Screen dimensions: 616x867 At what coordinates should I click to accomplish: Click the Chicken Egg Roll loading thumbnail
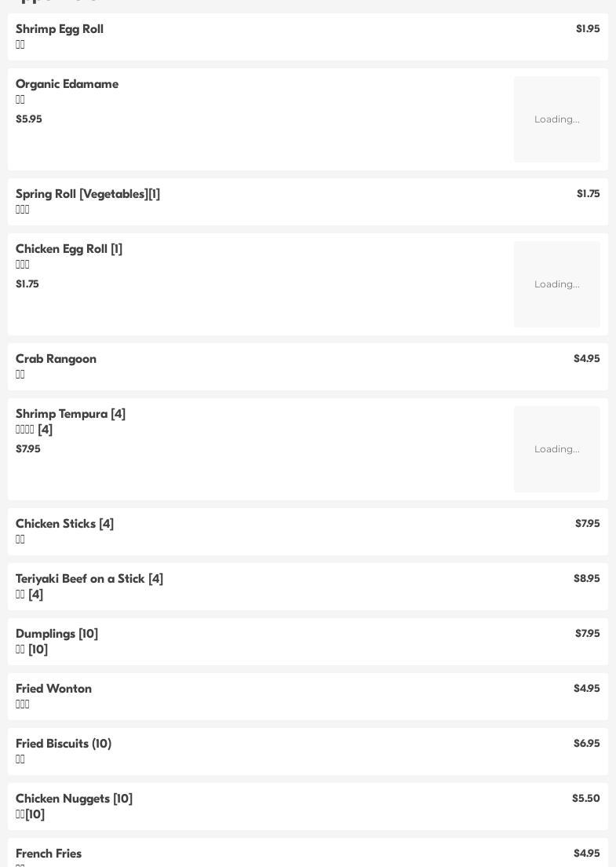[556, 284]
